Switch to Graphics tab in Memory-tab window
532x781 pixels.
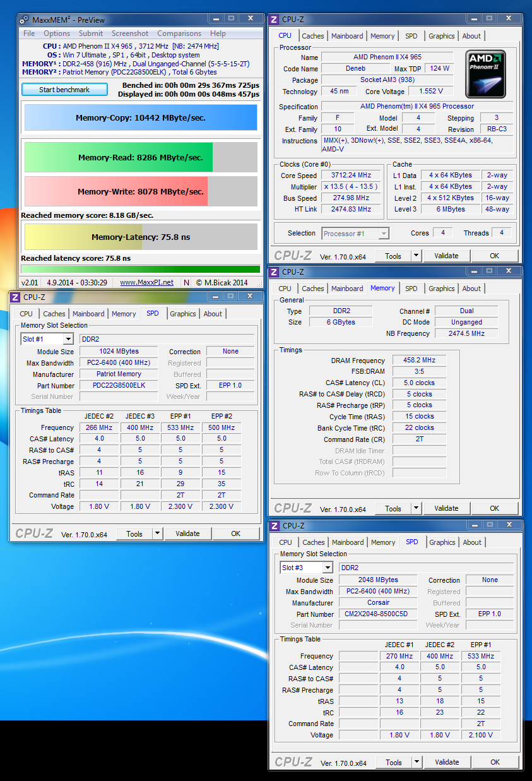pyautogui.click(x=441, y=289)
